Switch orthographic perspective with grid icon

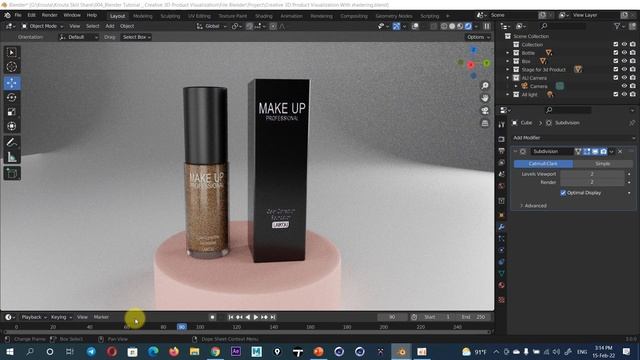point(485,123)
